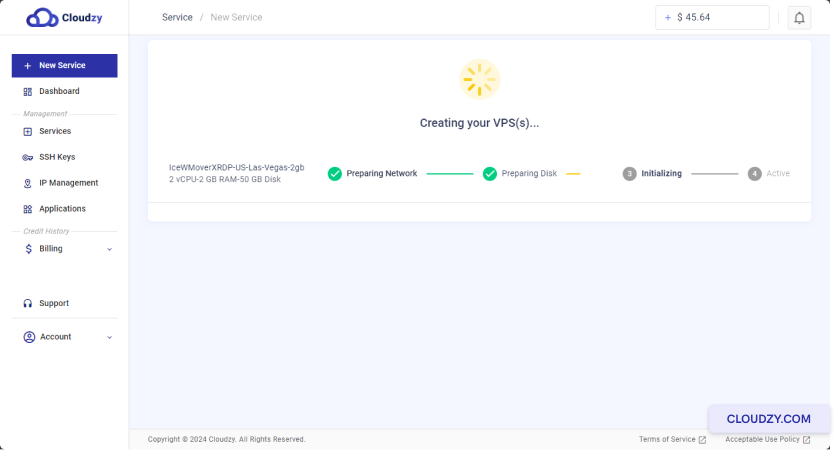Click the SSH Keys key icon
The height and width of the screenshot is (450, 836).
[x=28, y=157]
